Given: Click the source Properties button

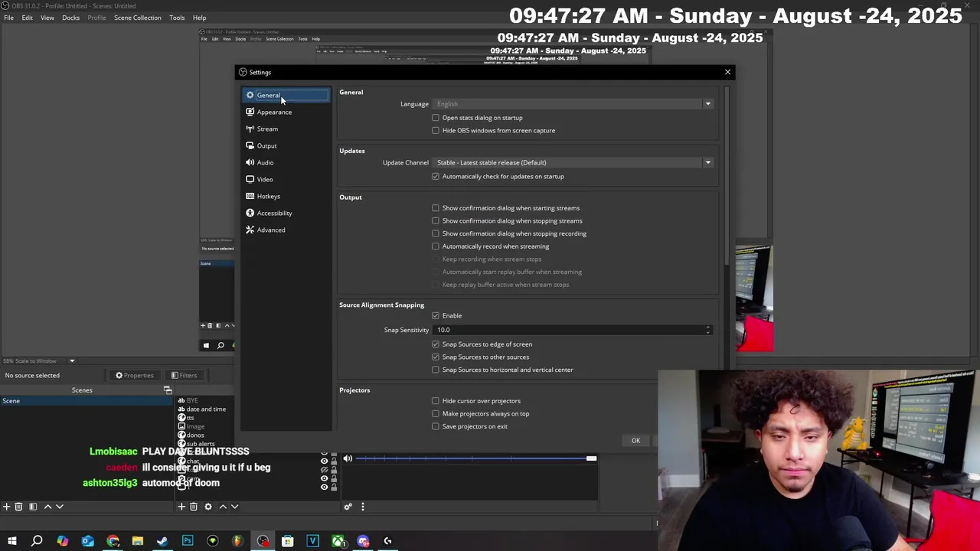Looking at the screenshot, I should click(135, 375).
